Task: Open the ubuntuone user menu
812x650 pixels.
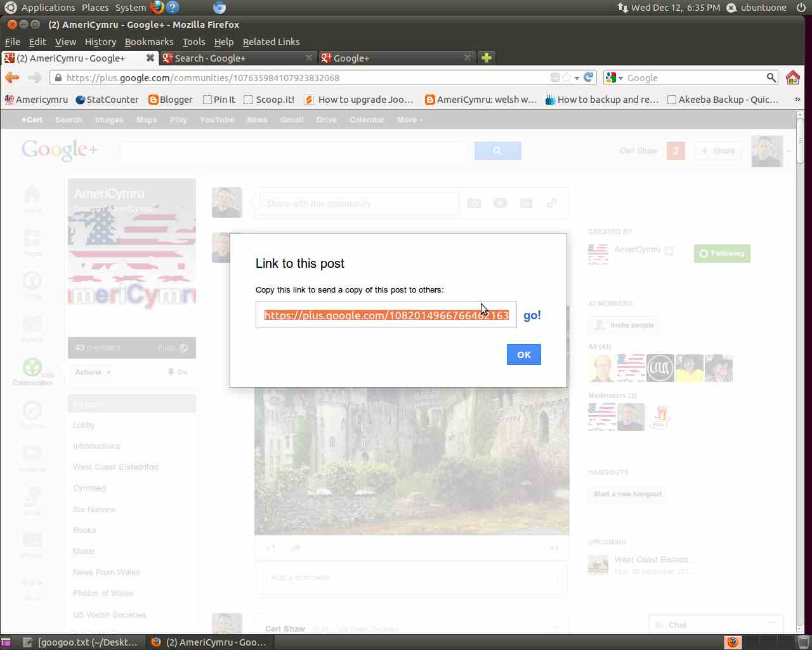Action: (756, 8)
